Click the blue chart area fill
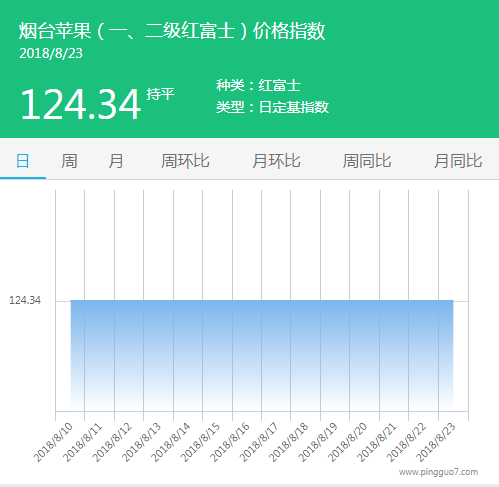The height and width of the screenshot is (487, 499). (x=262, y=355)
